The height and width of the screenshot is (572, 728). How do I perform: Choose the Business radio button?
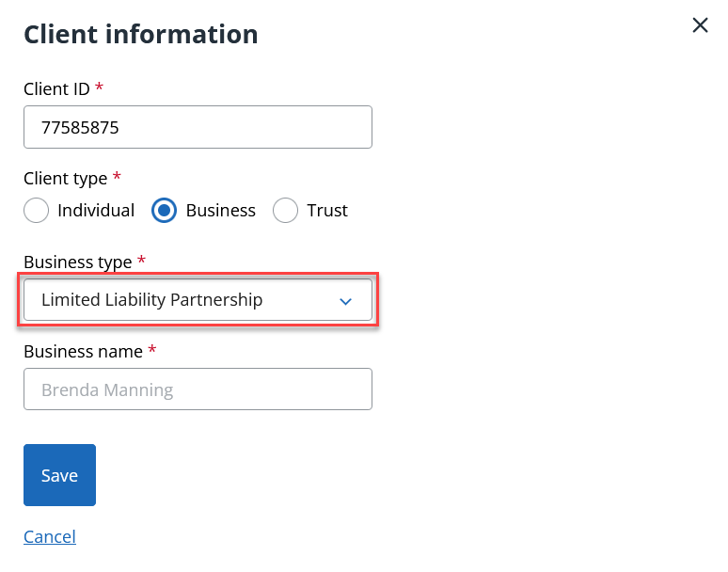[x=164, y=211]
